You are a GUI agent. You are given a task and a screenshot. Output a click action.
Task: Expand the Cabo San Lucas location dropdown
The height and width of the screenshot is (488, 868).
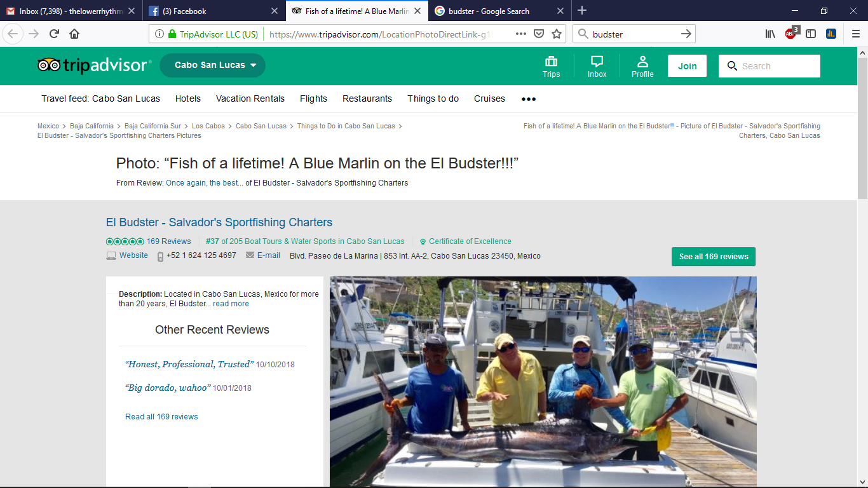212,65
